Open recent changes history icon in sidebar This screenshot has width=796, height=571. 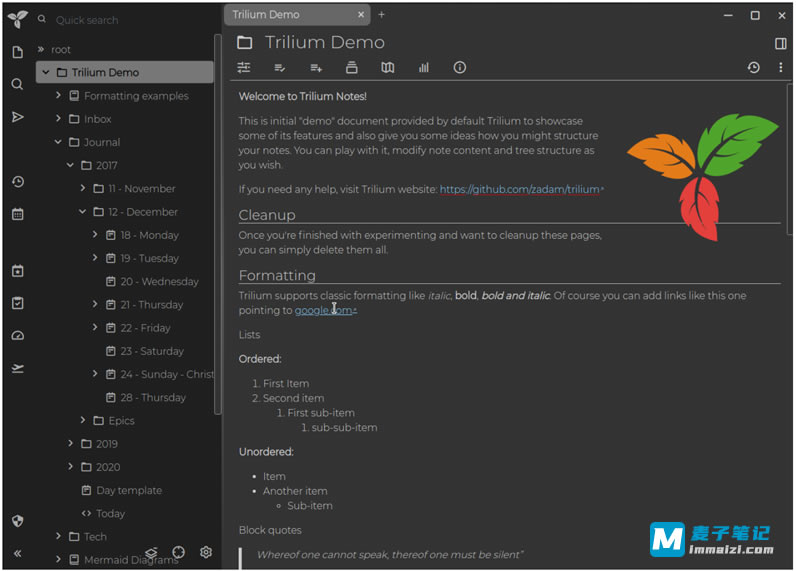tap(18, 182)
